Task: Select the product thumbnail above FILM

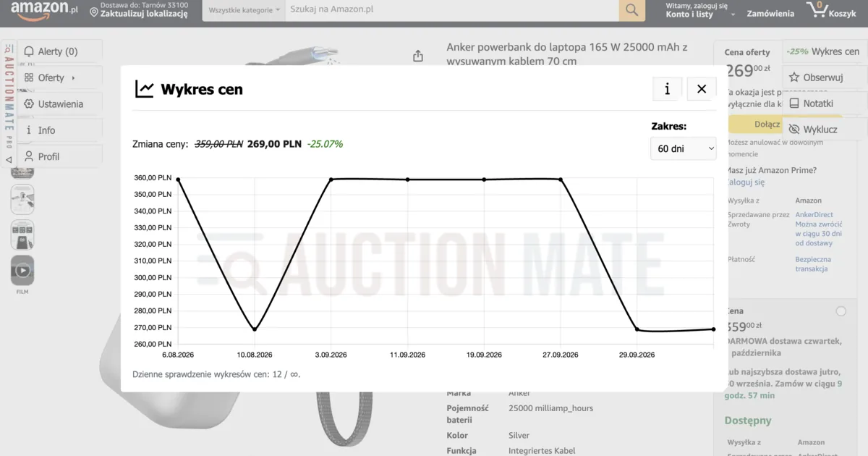Action: [22, 235]
